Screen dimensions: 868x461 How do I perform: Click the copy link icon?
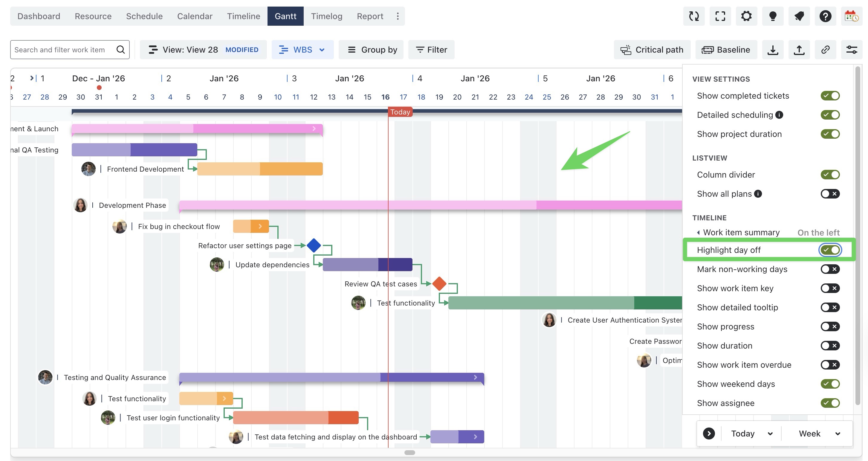tap(825, 50)
